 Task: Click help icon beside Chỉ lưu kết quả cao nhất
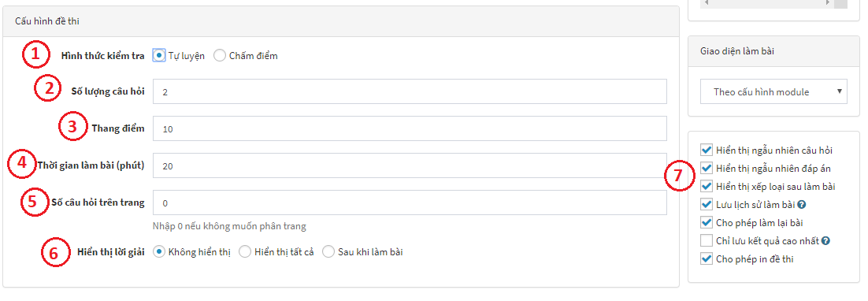[x=825, y=240]
